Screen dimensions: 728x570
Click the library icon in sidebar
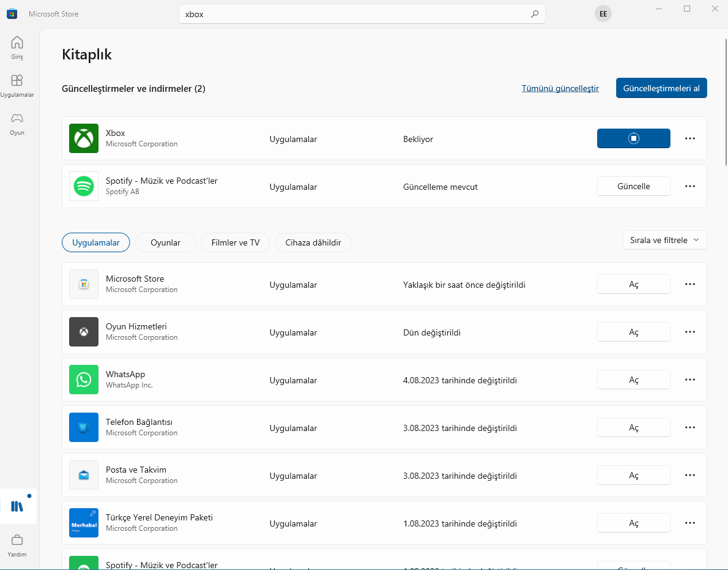[x=17, y=506]
